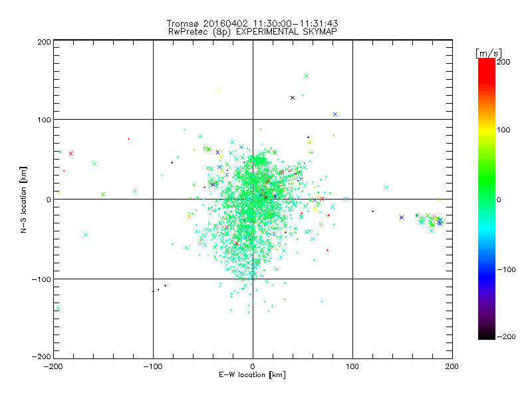The height and width of the screenshot is (399, 532).
Task: Click the "200" tick label on the N-S axis
Action: click(44, 42)
